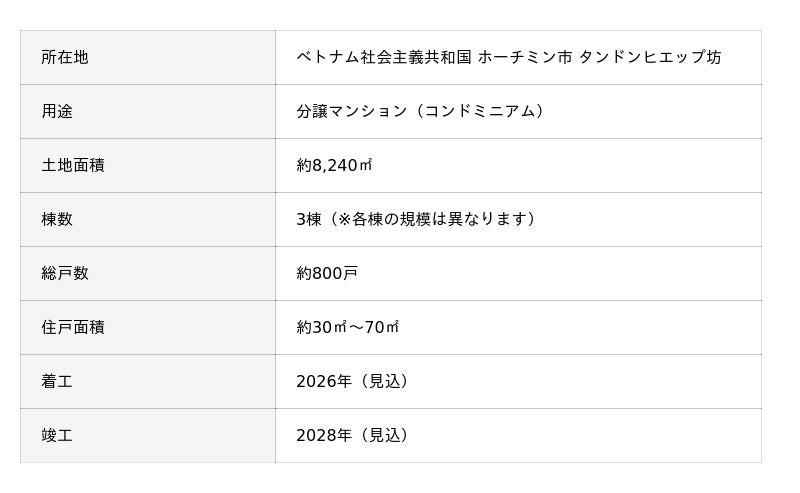Select the 棟数 header cell
Screen dimensions: 800x493
pyautogui.click(x=57, y=220)
